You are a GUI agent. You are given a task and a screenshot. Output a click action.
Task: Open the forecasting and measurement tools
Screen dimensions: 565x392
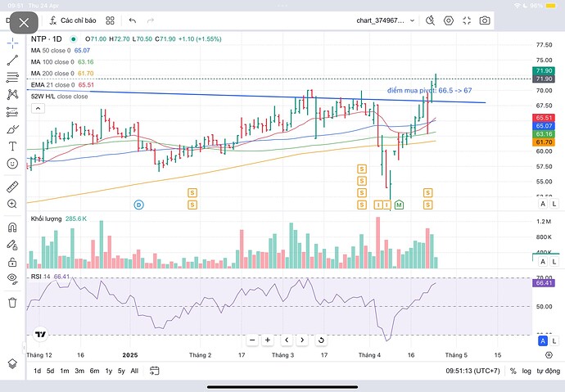(x=12, y=112)
